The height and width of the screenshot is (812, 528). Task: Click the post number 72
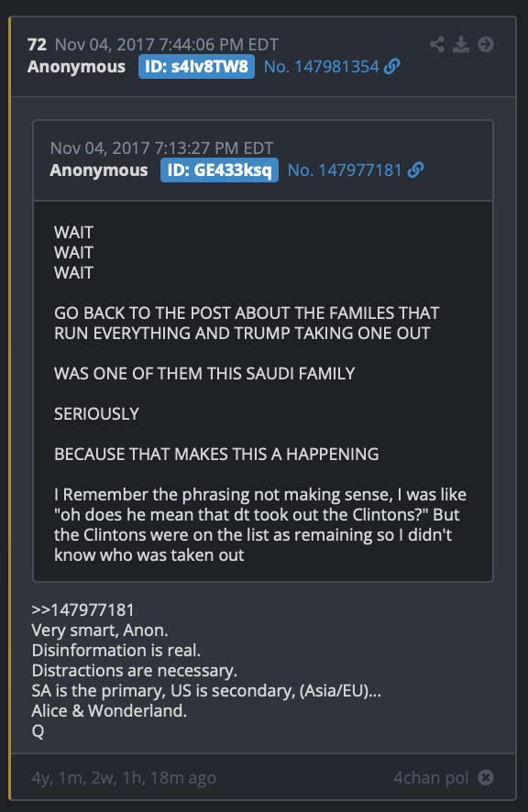pyautogui.click(x=37, y=45)
